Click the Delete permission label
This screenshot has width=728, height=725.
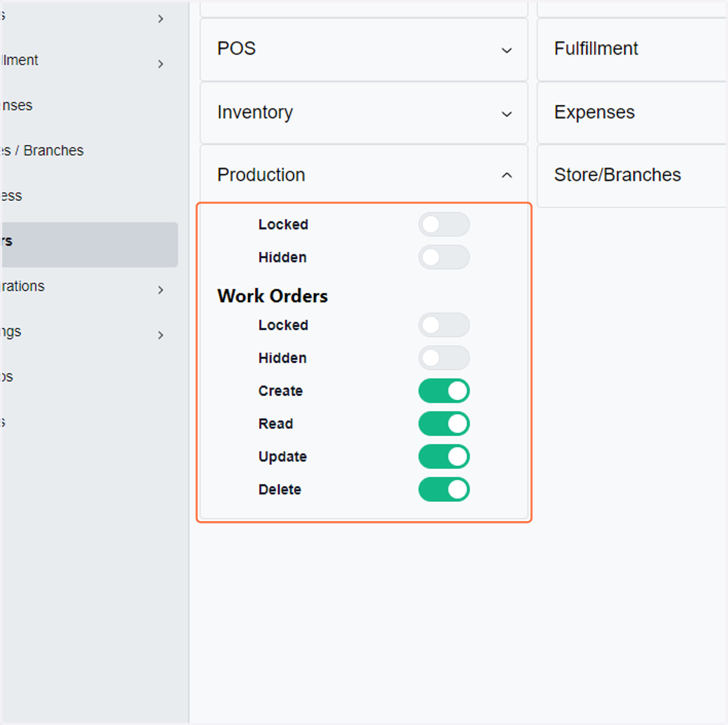point(280,489)
